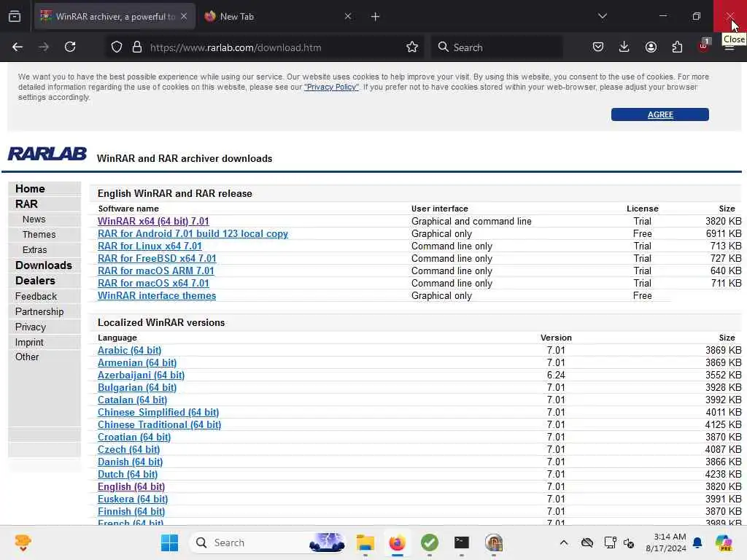Download RAR for macOS x64 7.01

tap(153, 283)
